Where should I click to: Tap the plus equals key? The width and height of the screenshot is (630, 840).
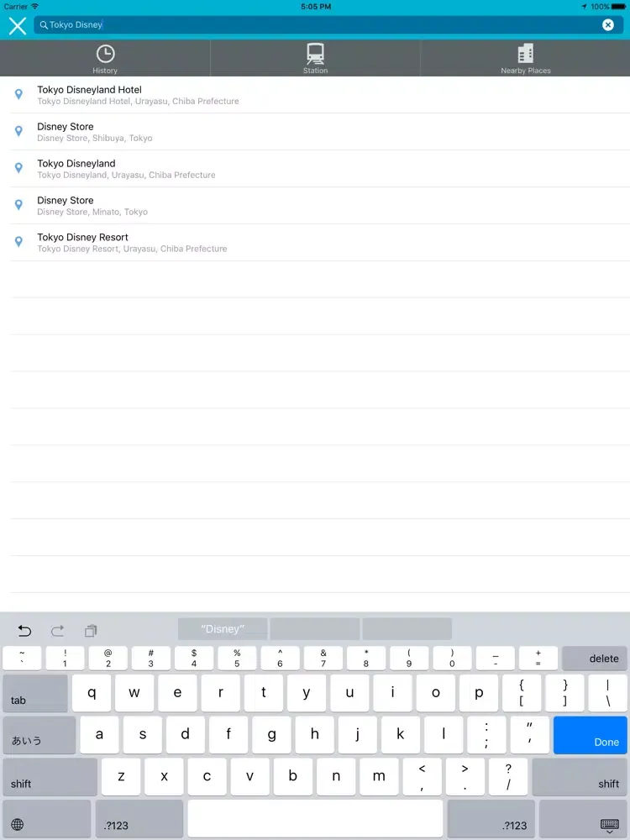pyautogui.click(x=538, y=659)
